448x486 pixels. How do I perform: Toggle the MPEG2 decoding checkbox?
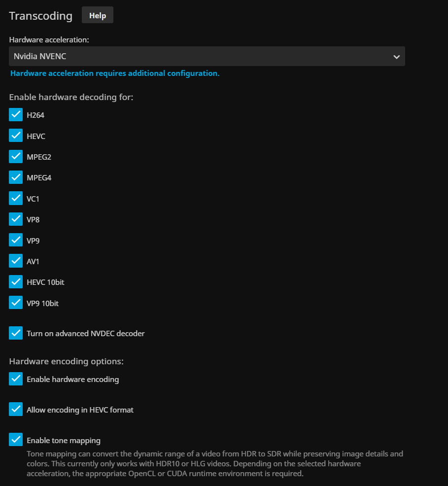tap(16, 157)
